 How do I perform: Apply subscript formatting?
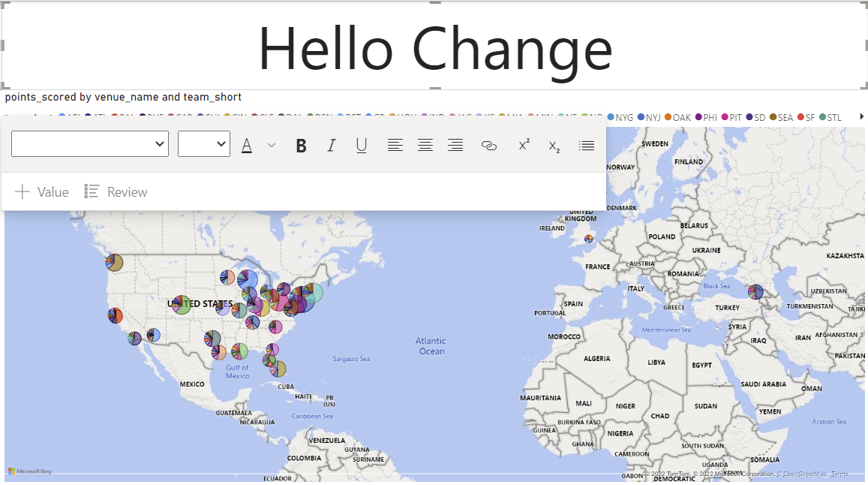click(x=554, y=146)
